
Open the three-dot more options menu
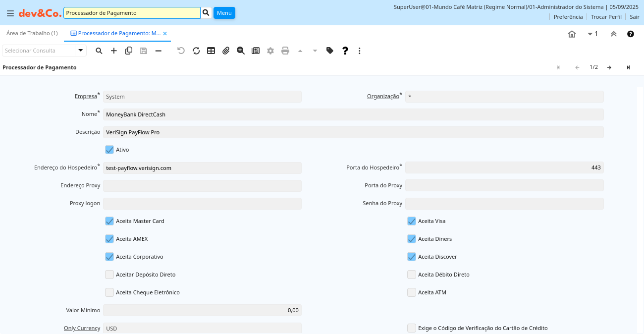pos(360,51)
